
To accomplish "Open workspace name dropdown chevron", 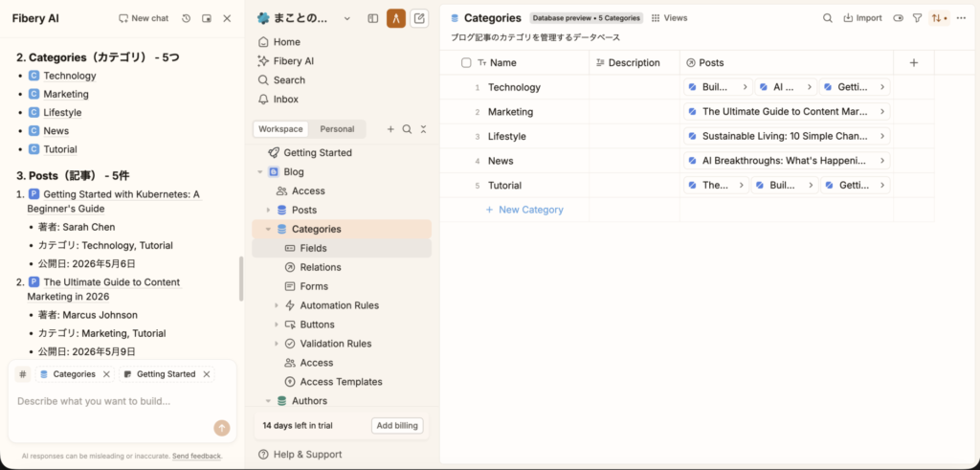I will pos(347,19).
